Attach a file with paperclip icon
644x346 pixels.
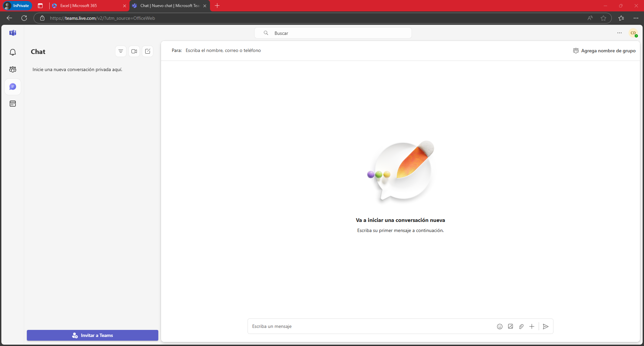click(521, 327)
